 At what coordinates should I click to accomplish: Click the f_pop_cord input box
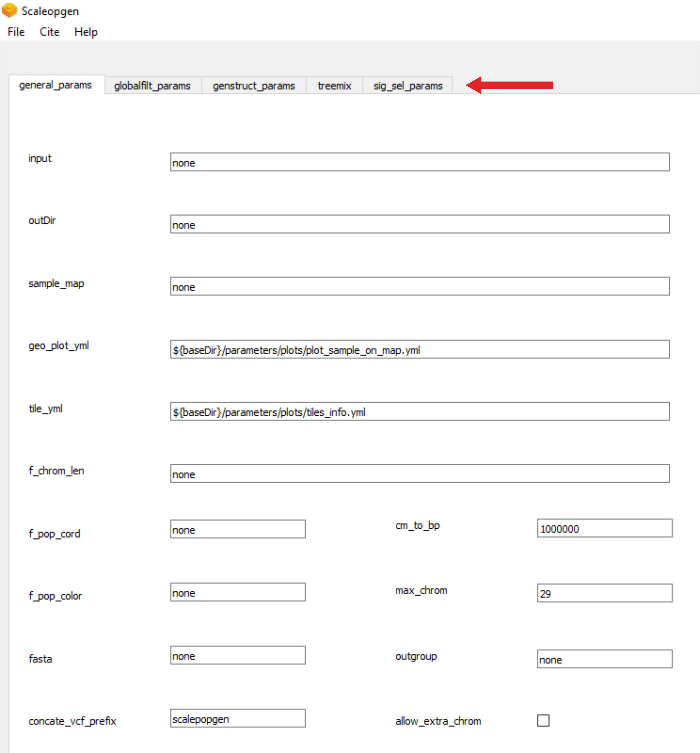tap(238, 529)
